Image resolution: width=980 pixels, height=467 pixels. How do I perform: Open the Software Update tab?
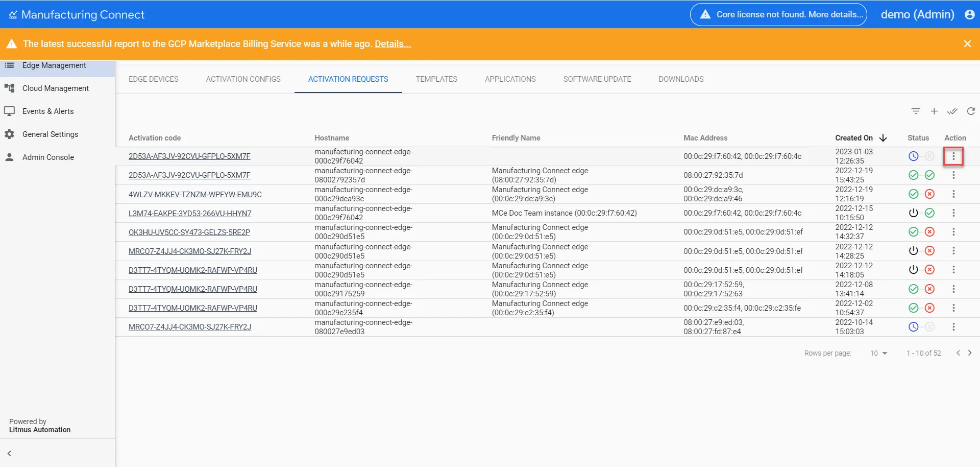tap(597, 79)
